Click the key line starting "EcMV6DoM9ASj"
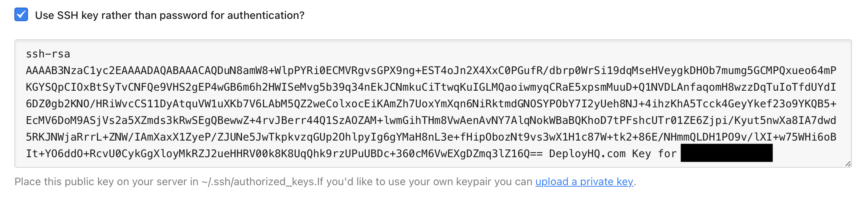Screen dimensions: 868x198 point(431,121)
